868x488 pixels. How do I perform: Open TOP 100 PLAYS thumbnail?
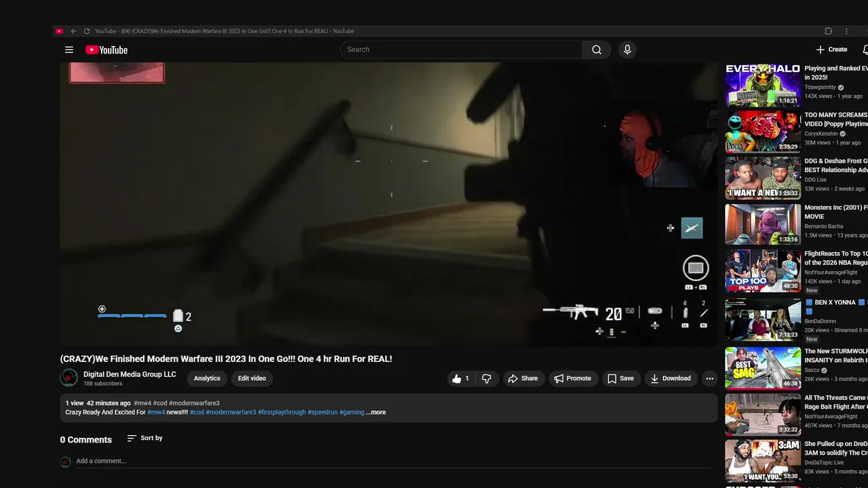tap(763, 271)
